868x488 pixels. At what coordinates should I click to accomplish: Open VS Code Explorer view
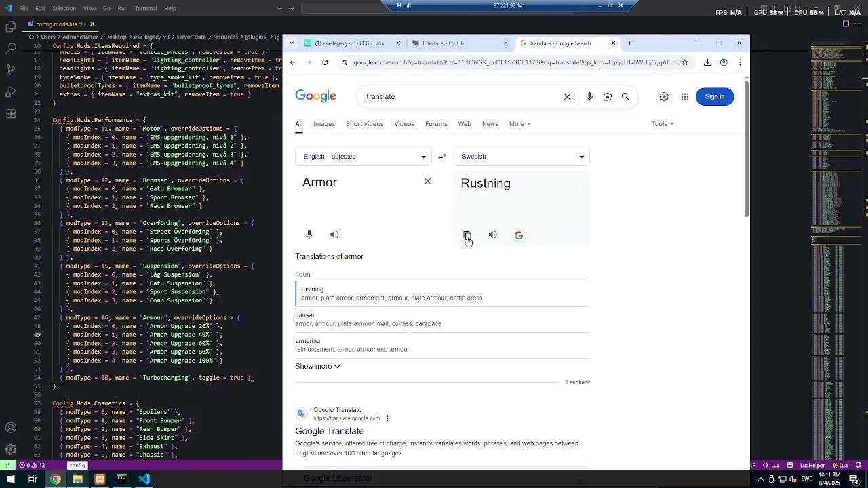coord(11,27)
